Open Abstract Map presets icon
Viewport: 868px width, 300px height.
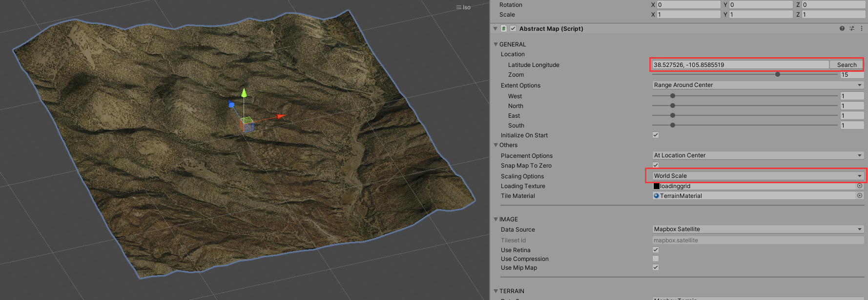(x=852, y=28)
